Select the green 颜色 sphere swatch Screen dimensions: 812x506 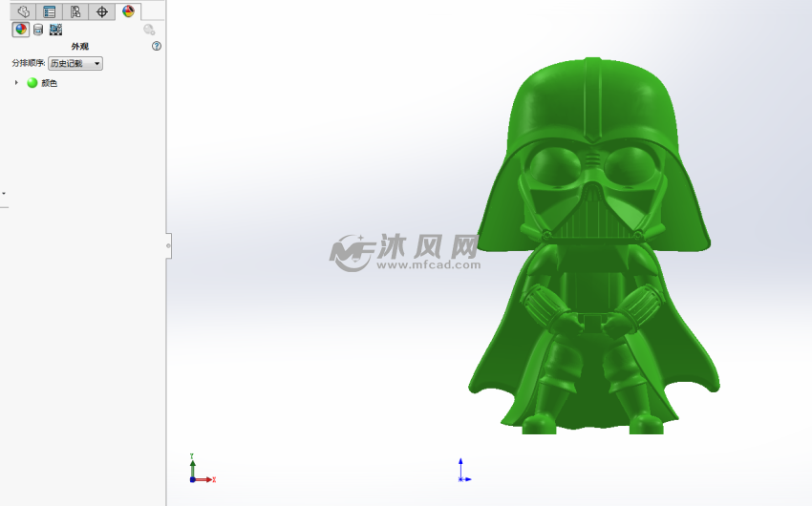click(32, 83)
